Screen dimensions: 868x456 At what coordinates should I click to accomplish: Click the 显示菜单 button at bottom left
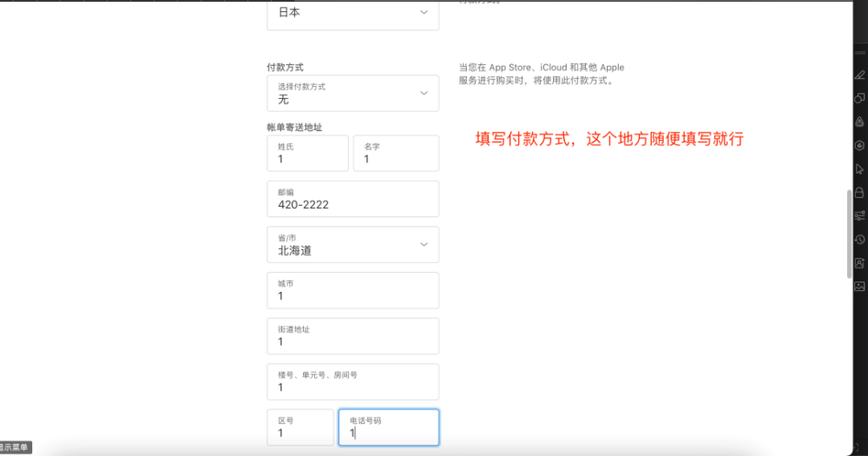(15, 447)
